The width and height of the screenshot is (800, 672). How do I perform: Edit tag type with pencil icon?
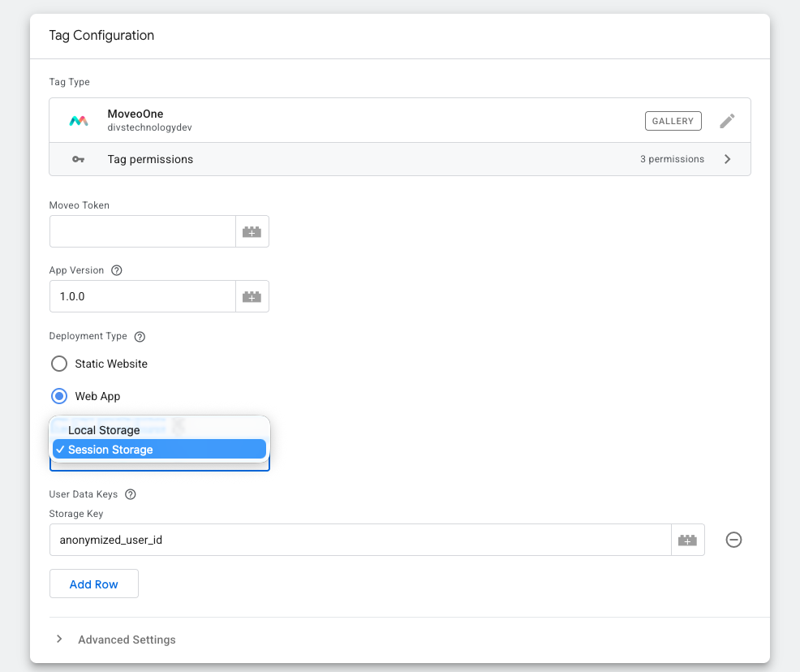click(x=727, y=121)
